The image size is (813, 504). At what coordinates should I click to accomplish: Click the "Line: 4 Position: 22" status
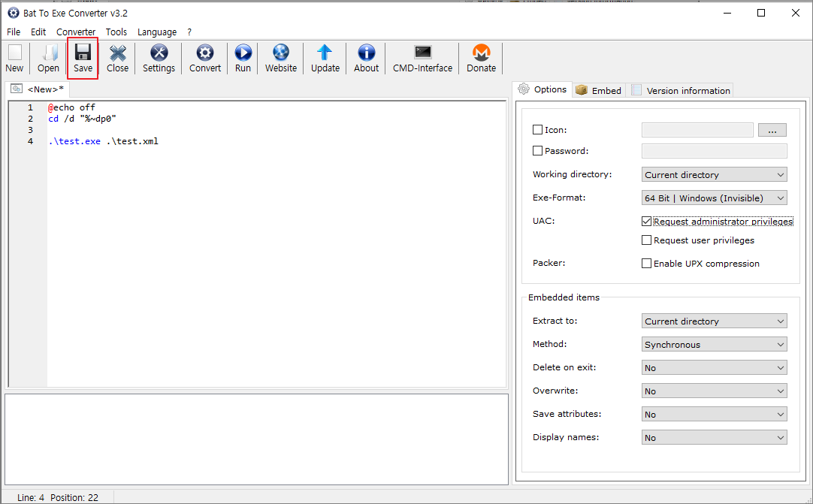coord(58,497)
